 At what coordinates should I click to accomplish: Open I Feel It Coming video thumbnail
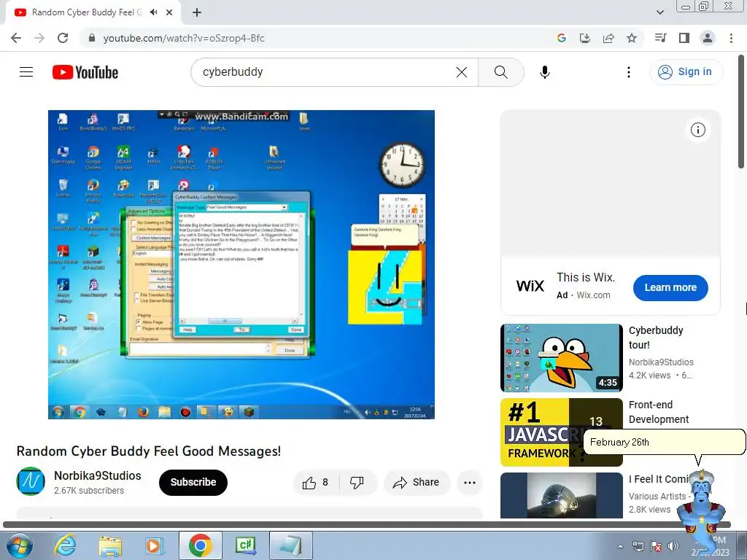pos(562,495)
